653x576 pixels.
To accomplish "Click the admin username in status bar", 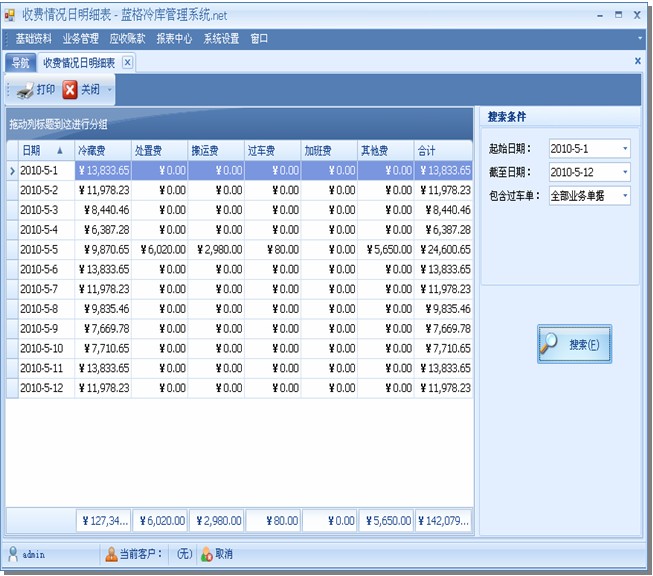I will tap(33, 554).
